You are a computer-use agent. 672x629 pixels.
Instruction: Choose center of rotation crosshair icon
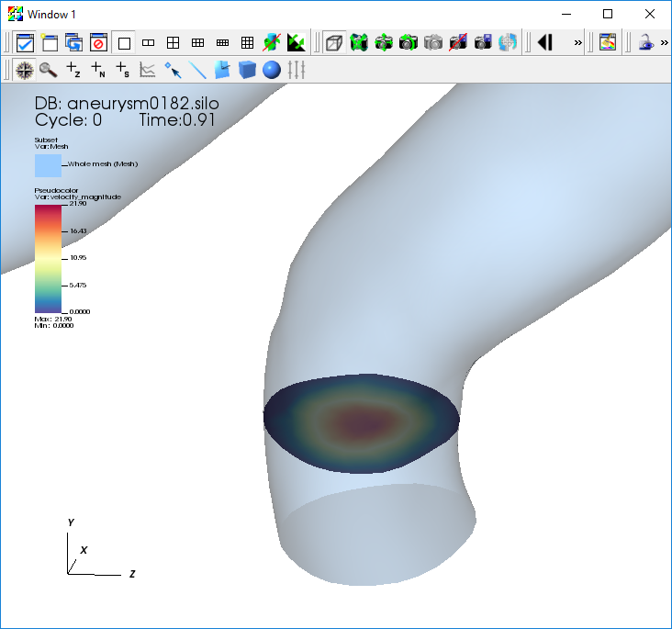tap(508, 42)
